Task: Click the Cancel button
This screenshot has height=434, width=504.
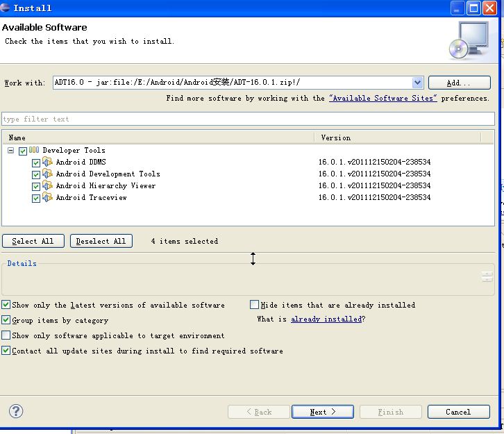Action: (459, 412)
